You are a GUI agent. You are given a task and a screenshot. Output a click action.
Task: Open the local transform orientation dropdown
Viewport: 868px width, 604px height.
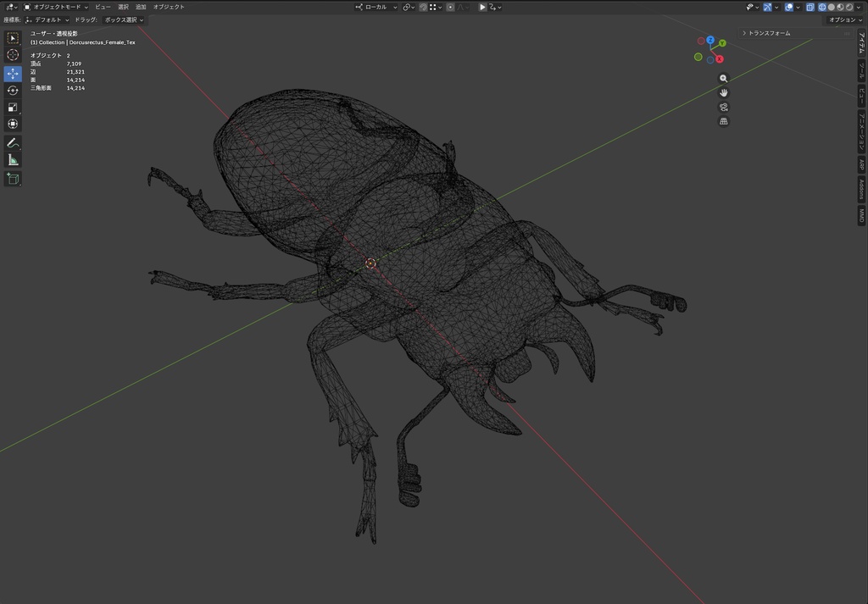pyautogui.click(x=376, y=7)
